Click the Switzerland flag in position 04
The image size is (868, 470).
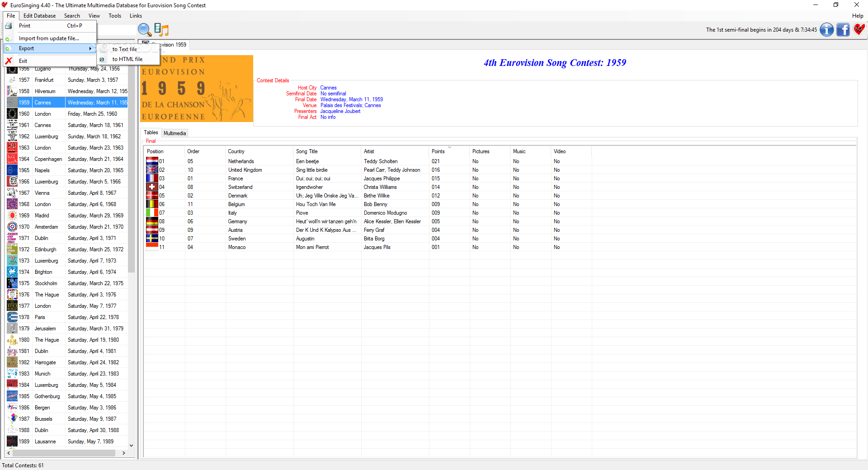tap(152, 187)
